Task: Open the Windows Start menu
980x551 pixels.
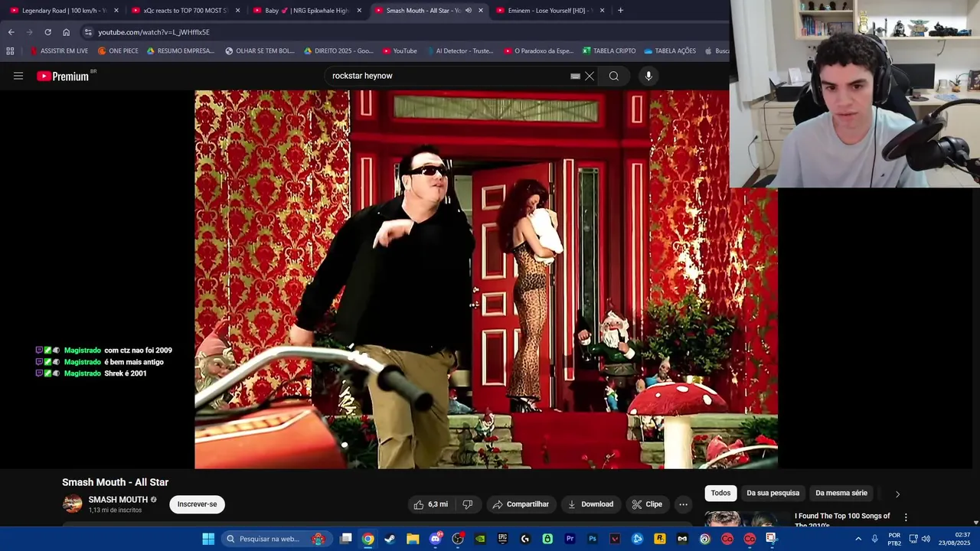Action: (207, 539)
